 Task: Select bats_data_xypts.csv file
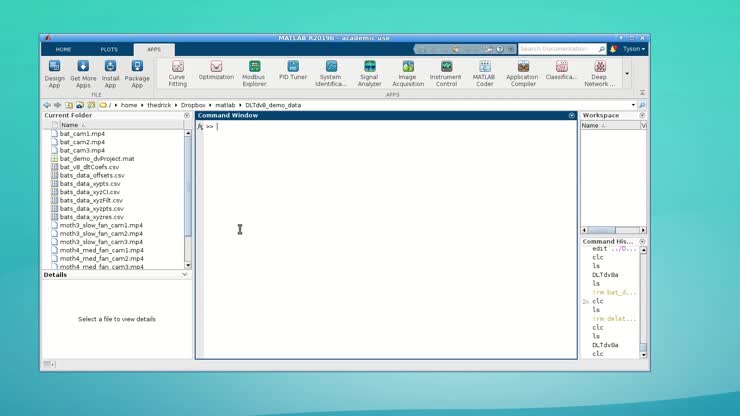[90, 184]
